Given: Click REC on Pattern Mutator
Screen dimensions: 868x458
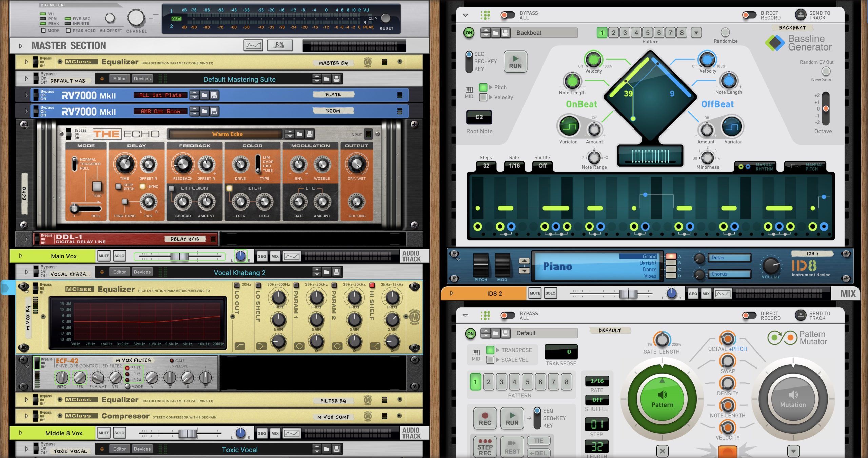Looking at the screenshot, I should (485, 419).
